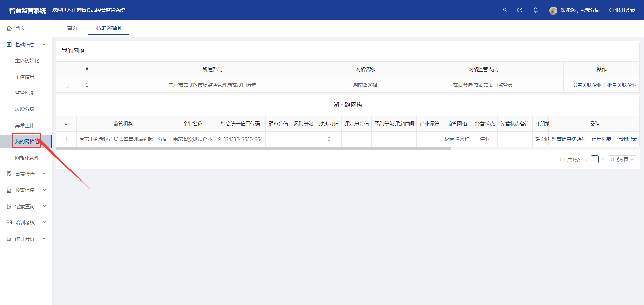Image resolution: width=644 pixels, height=305 pixels.
Task: Click the search magnifier icon in header
Action: pos(505,10)
